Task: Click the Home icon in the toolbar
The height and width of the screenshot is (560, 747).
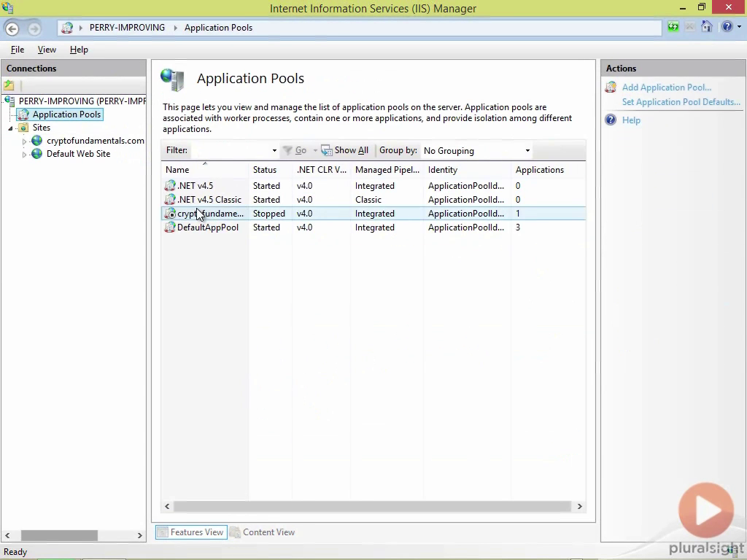Action: tap(706, 27)
